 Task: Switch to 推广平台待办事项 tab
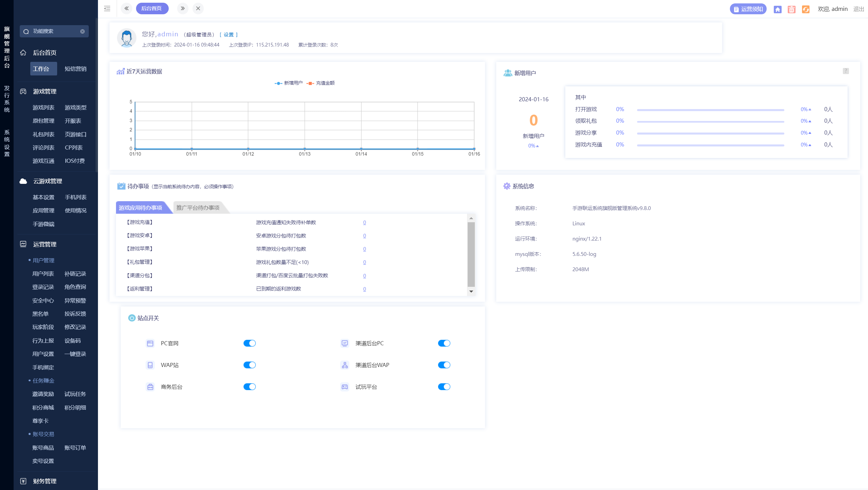[198, 208]
